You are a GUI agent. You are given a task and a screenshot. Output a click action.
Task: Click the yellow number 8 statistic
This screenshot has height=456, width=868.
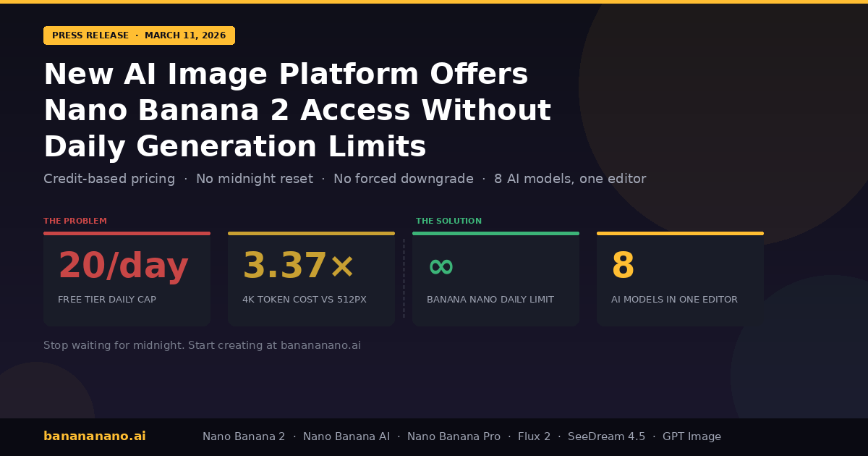pos(623,266)
